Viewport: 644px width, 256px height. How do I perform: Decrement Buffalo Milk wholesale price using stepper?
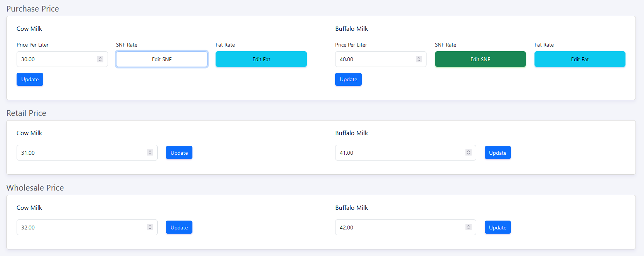pyautogui.click(x=468, y=229)
